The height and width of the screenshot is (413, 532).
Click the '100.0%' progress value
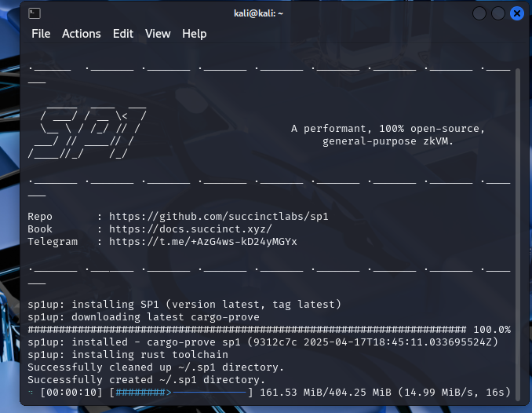[492, 330]
